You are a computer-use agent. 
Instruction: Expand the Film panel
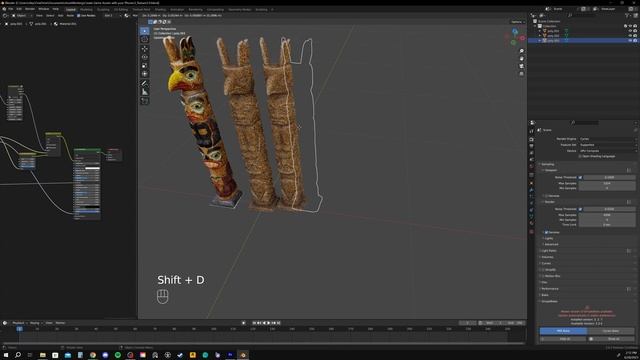[x=544, y=282]
